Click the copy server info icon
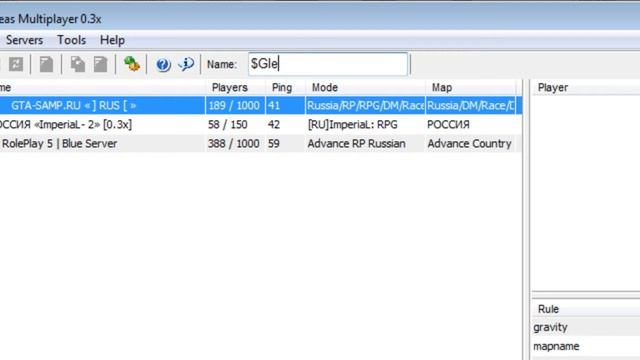The image size is (640, 360). tap(78, 64)
